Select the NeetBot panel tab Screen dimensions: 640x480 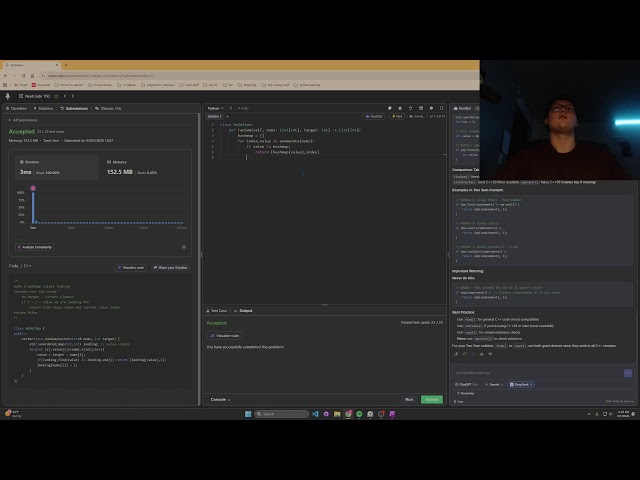(x=462, y=109)
